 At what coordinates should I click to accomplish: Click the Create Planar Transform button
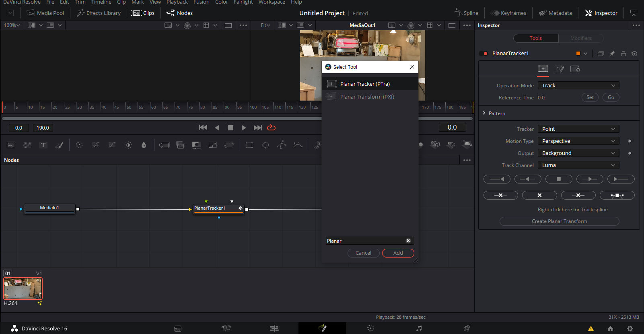(x=559, y=221)
